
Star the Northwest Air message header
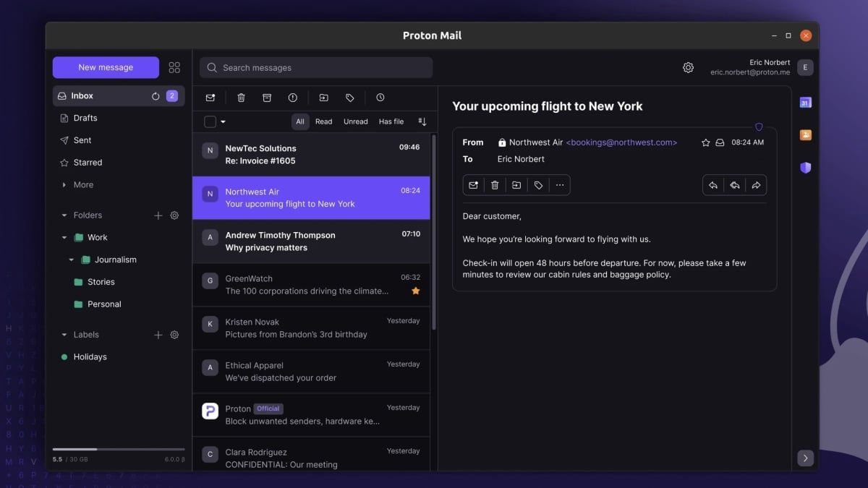[x=706, y=143]
